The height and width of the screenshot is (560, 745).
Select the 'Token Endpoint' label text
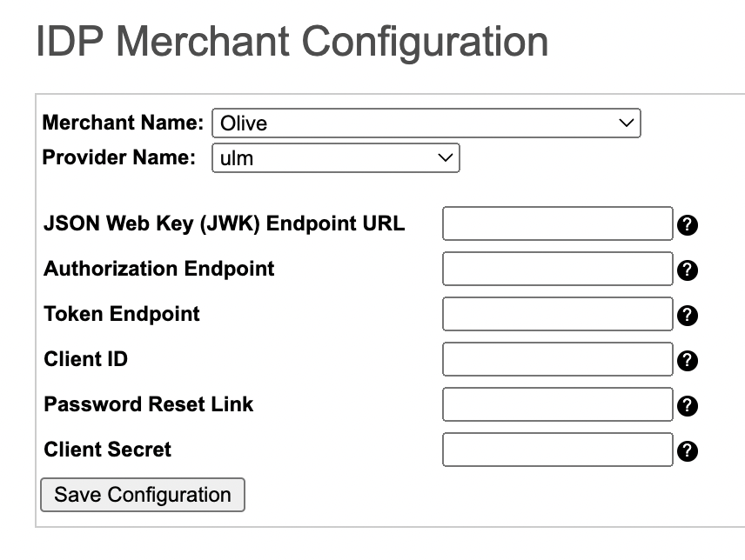point(122,314)
